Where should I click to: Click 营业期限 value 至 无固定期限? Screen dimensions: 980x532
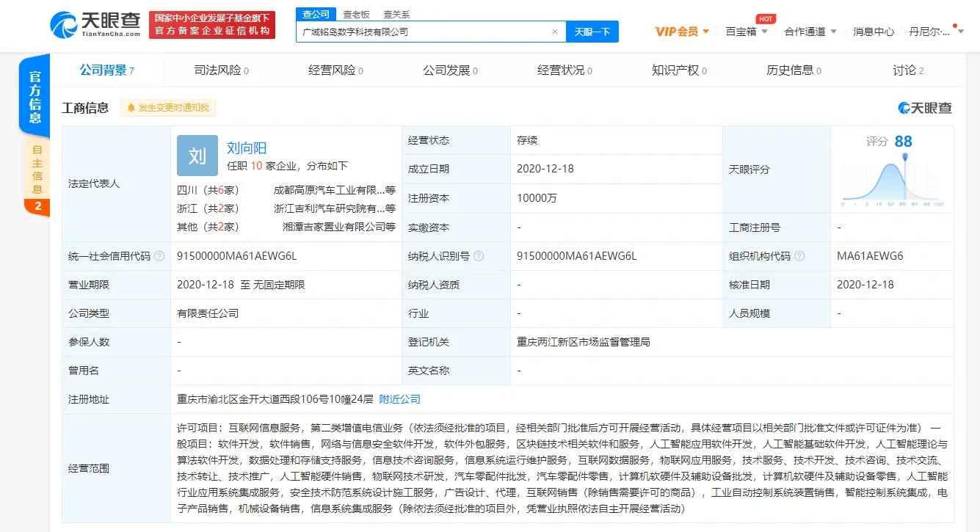241,285
